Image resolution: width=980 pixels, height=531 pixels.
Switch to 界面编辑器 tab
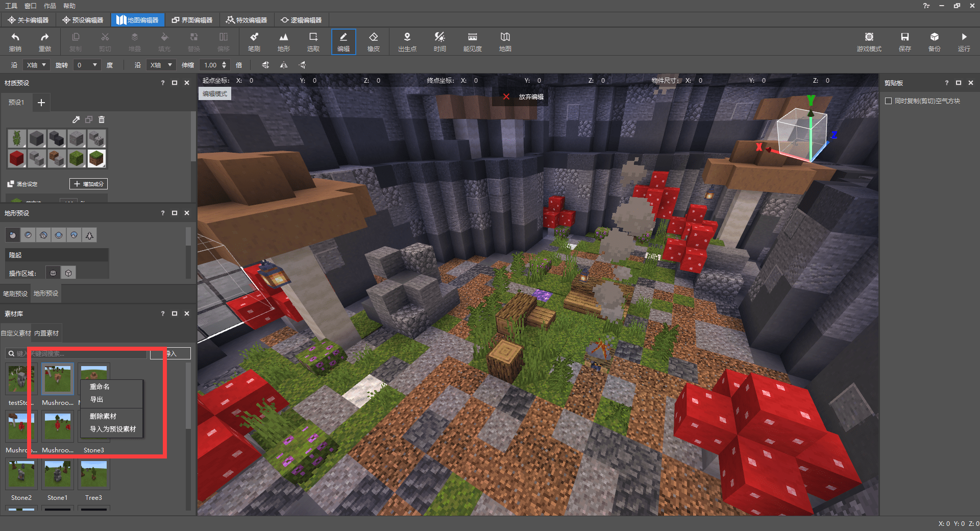click(x=192, y=20)
